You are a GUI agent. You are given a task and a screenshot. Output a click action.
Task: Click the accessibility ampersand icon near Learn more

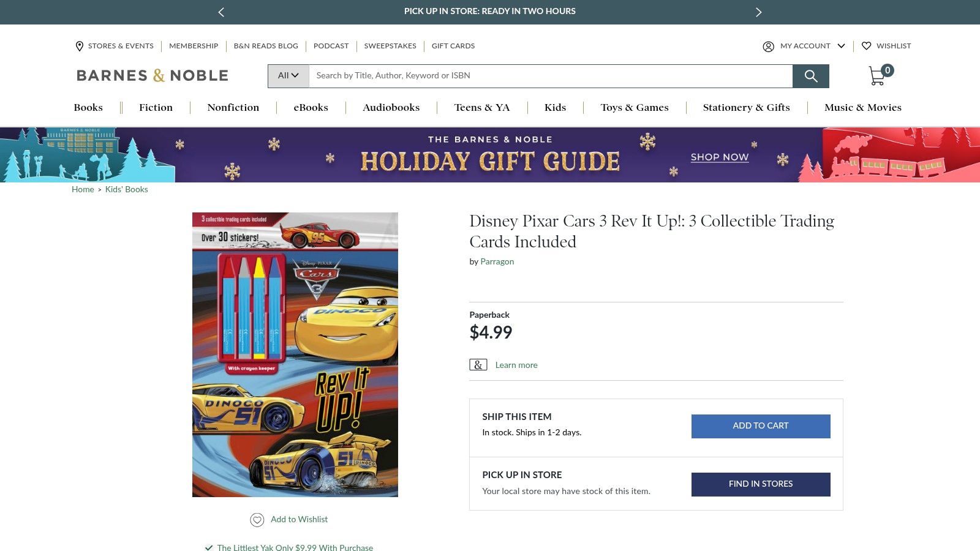(x=478, y=364)
